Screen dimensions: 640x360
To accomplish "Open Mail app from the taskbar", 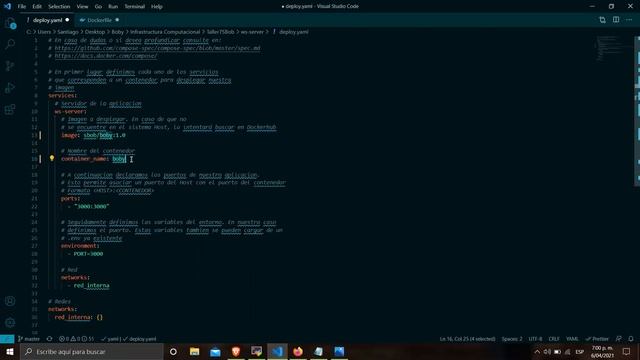I will [x=215, y=351].
